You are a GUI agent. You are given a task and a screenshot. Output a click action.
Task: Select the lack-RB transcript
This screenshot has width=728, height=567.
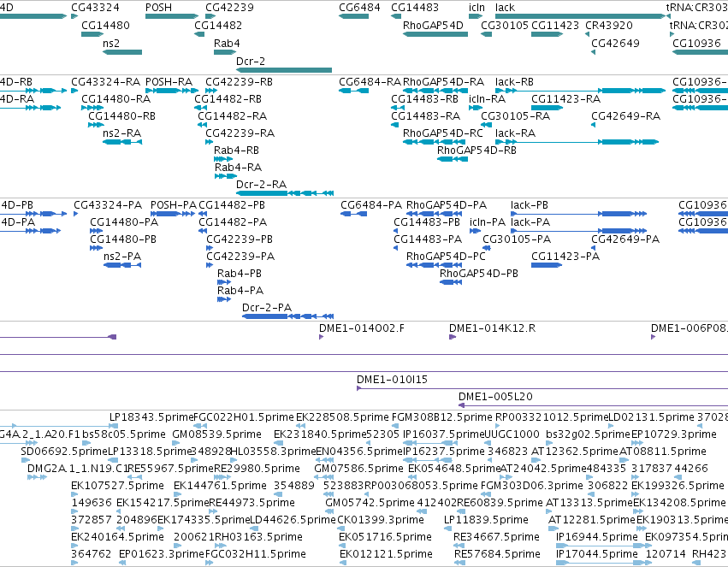coord(580,91)
